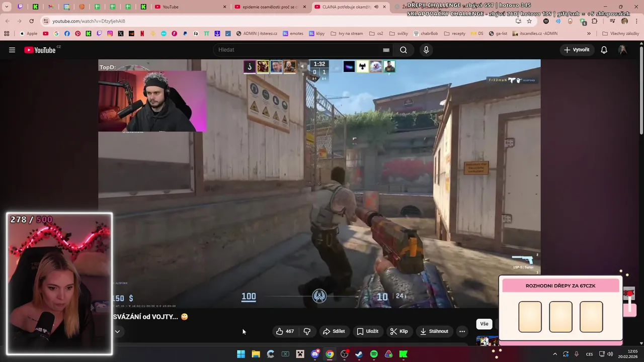Mute the CLAINA tab audio

(x=376, y=7)
